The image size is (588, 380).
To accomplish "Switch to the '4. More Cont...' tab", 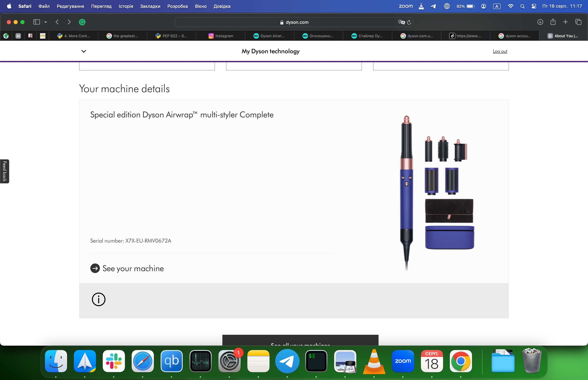I will click(73, 36).
